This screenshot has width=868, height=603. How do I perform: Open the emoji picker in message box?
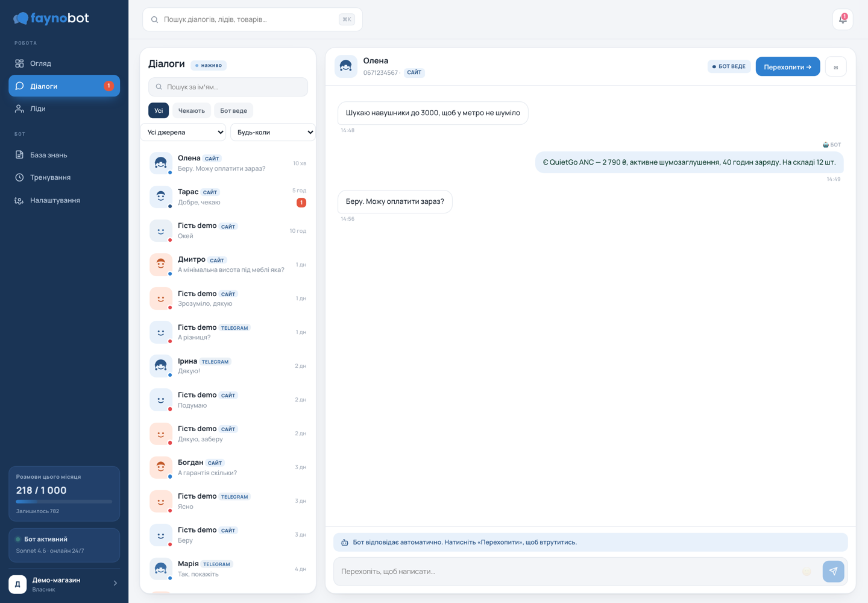tap(807, 572)
